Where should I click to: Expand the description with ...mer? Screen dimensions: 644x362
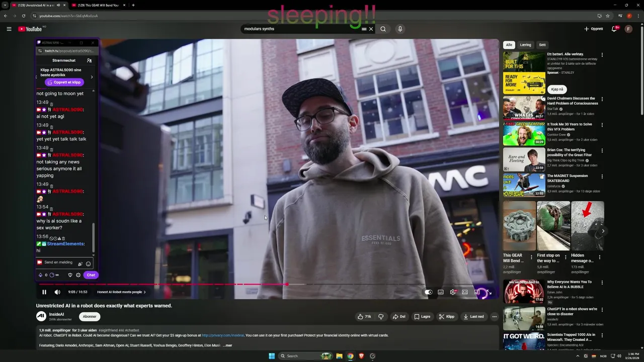coord(227,345)
